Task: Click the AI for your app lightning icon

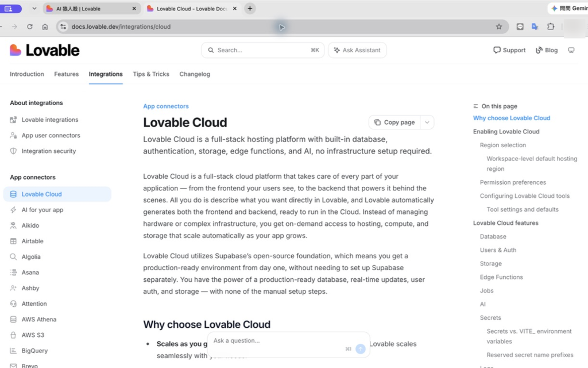Action: 13,210
